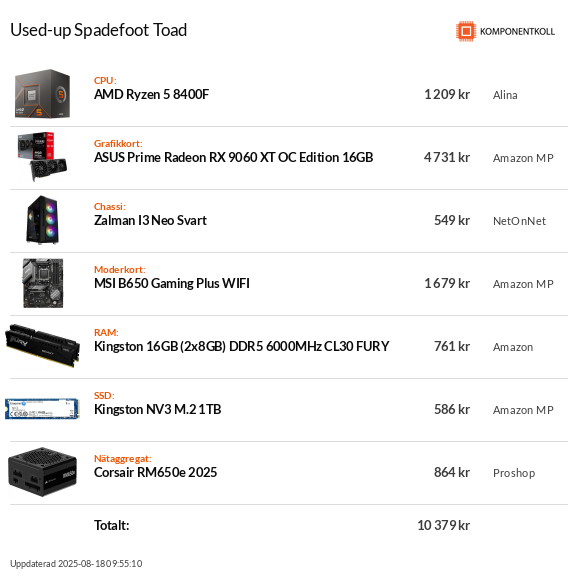Select the Corsair RM650e power supply image
The height and width of the screenshot is (577, 577).
pyautogui.click(x=42, y=472)
